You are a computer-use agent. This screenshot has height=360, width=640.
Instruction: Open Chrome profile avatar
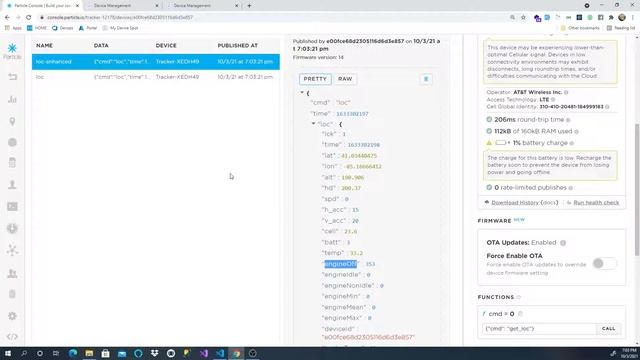point(622,18)
